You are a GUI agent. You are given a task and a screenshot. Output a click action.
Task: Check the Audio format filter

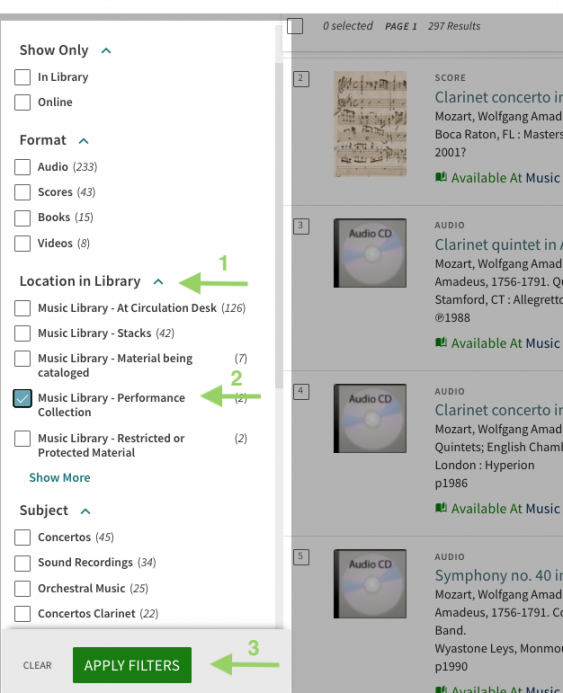point(23,167)
